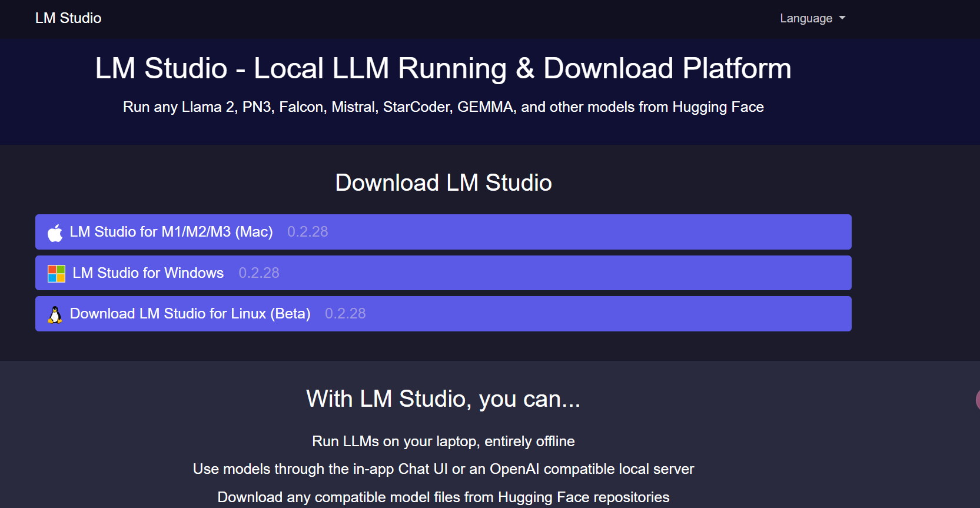Download LM Studio for Linux (Beta)

(x=443, y=314)
